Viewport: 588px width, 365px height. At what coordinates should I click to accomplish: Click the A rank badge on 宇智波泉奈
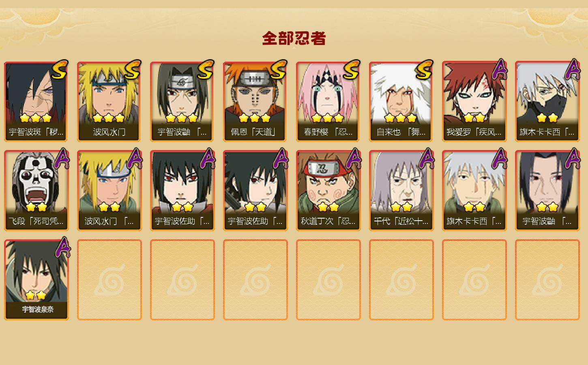pyautogui.click(x=62, y=247)
